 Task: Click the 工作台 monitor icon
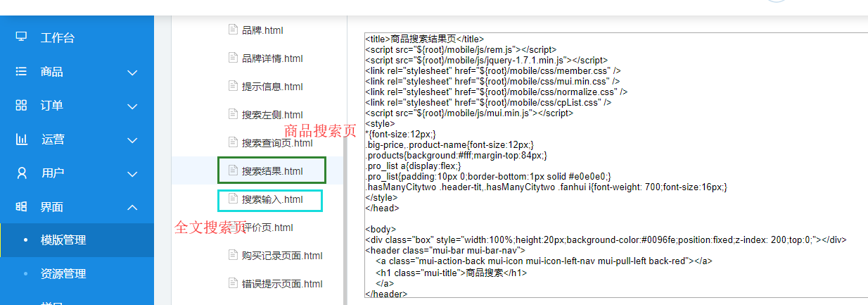(21, 37)
